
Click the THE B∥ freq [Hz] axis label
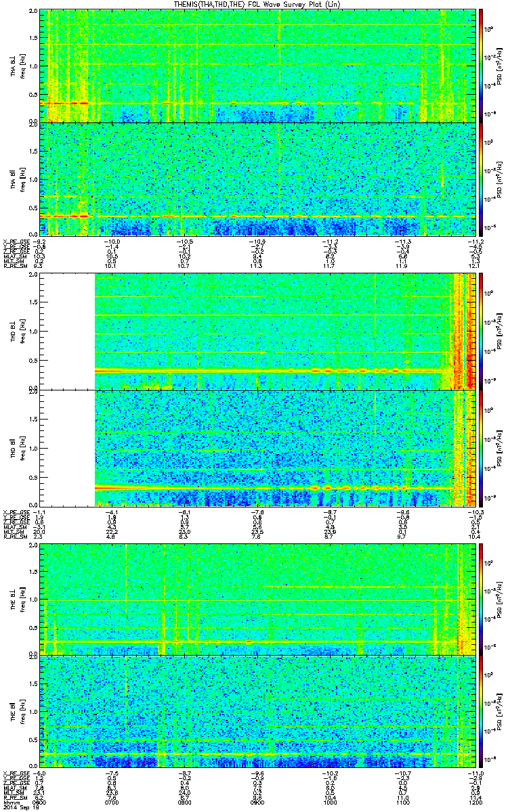click(x=16, y=711)
